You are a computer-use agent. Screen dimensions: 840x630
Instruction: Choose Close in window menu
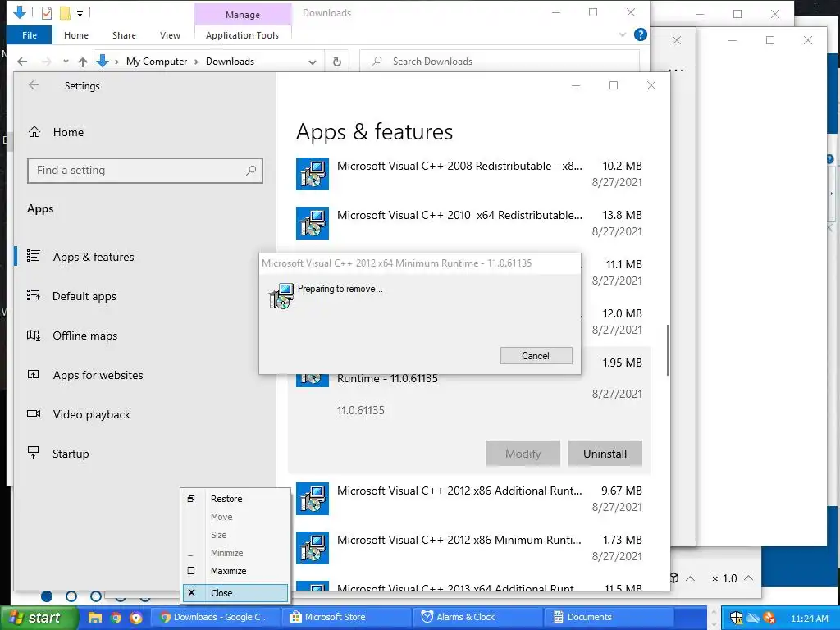[x=235, y=593]
